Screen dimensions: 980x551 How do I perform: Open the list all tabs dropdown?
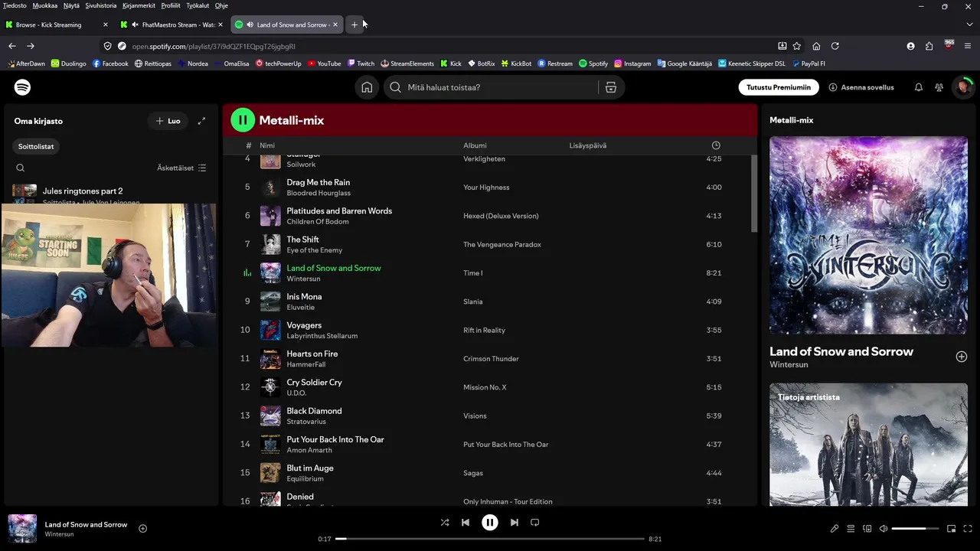tap(969, 24)
